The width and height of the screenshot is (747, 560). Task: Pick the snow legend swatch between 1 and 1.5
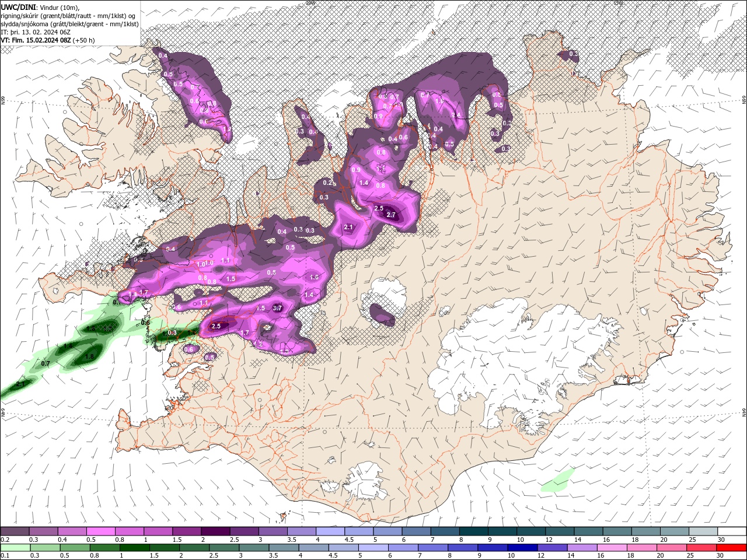(x=158, y=531)
